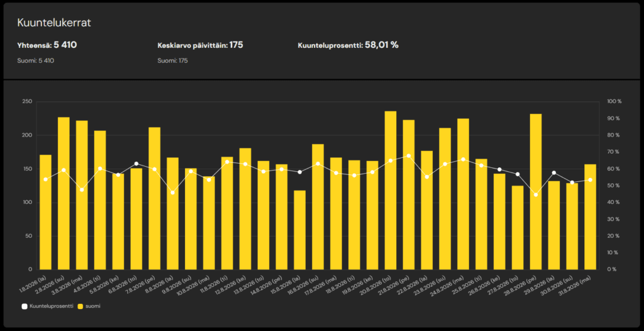
Task: Select the shortest bar, 15.8.2026 (la)
Action: tap(300, 230)
